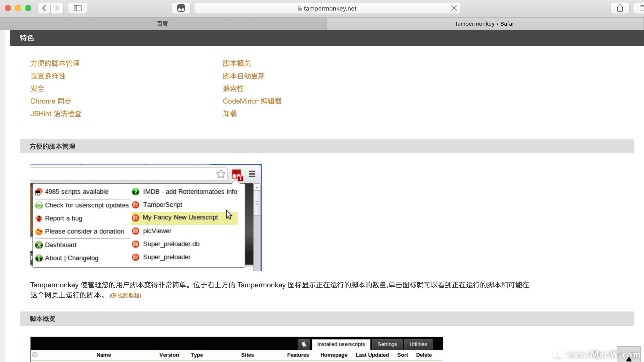
Task: Click the About | Changelog info icon
Action: [x=39, y=258]
